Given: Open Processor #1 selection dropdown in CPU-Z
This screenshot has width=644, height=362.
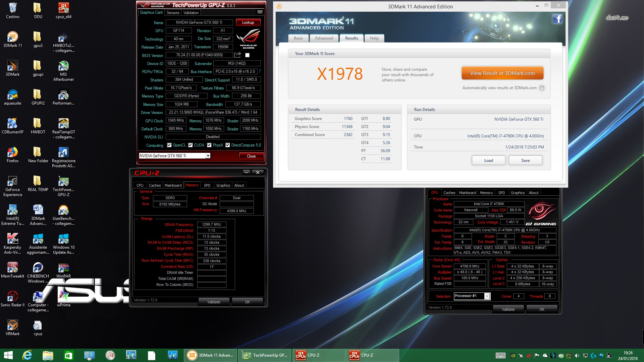Looking at the screenshot, I should 487,296.
